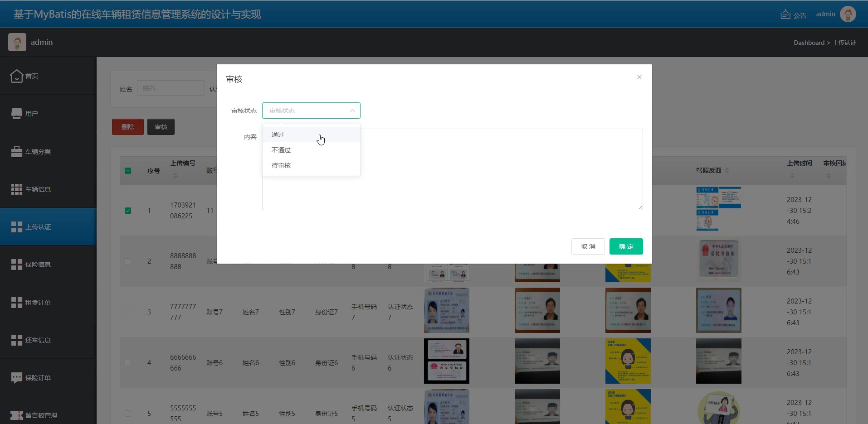
Task: Click the 取消 button in the dialog
Action: coord(588,246)
